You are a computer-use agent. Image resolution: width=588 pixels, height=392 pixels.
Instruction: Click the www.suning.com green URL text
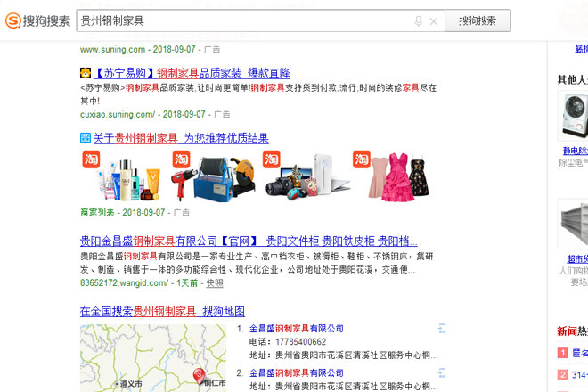(x=112, y=50)
